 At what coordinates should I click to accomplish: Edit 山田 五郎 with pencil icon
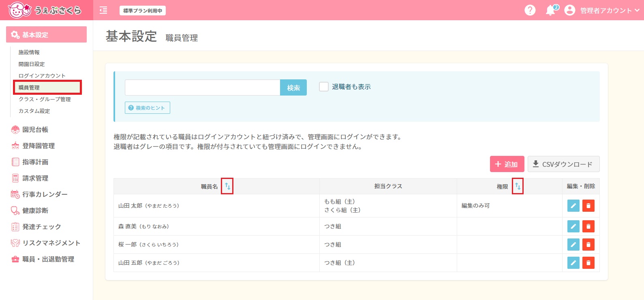pyautogui.click(x=573, y=263)
